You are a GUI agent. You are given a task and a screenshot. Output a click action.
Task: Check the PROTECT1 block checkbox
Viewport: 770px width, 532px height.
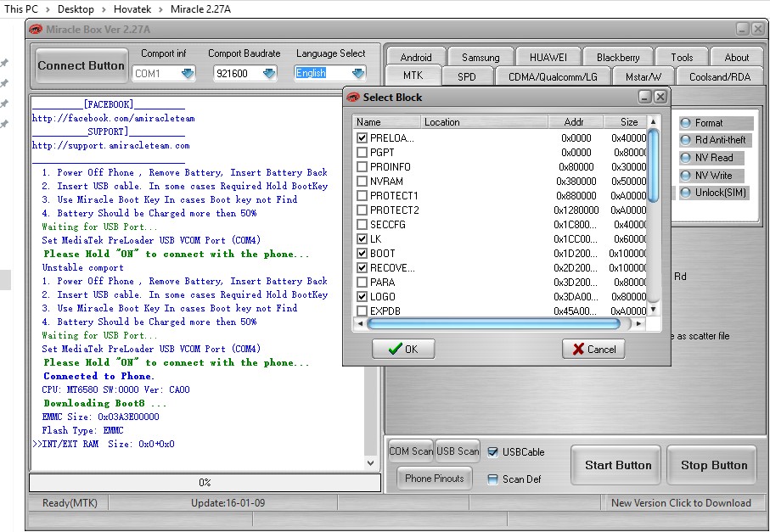[362, 196]
